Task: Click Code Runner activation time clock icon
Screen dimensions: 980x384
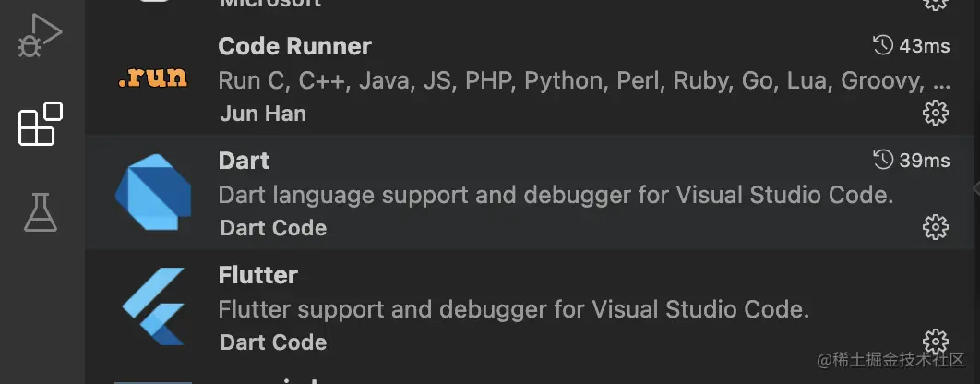Action: (882, 45)
